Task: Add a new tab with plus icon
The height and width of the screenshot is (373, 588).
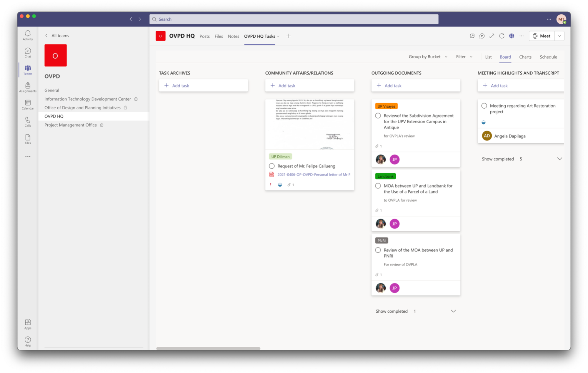Action: [x=289, y=36]
